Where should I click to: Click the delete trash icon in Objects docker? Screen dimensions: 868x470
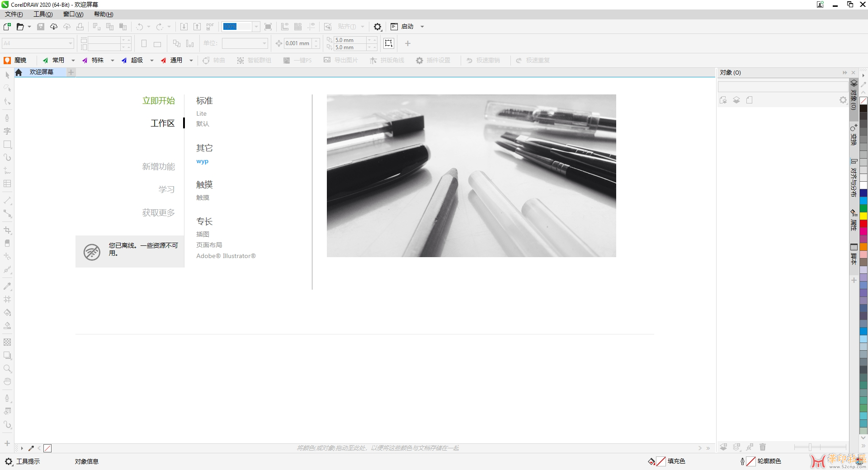[763, 447]
